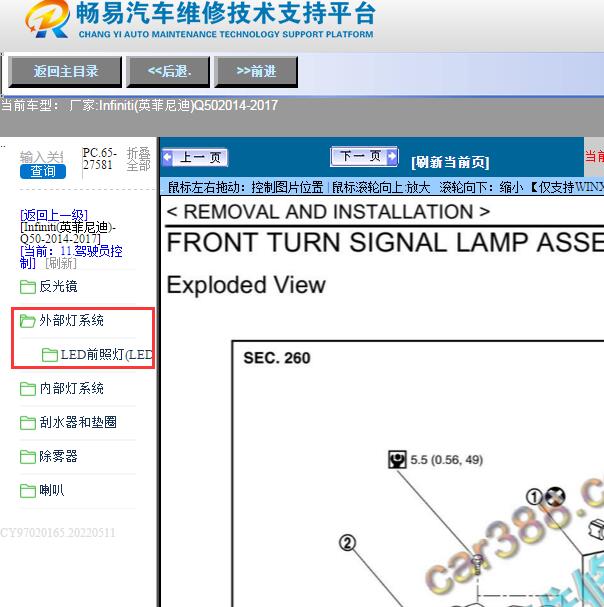The image size is (604, 607).
Task: Click the torque wrench symbol in diagram
Action: 397,460
